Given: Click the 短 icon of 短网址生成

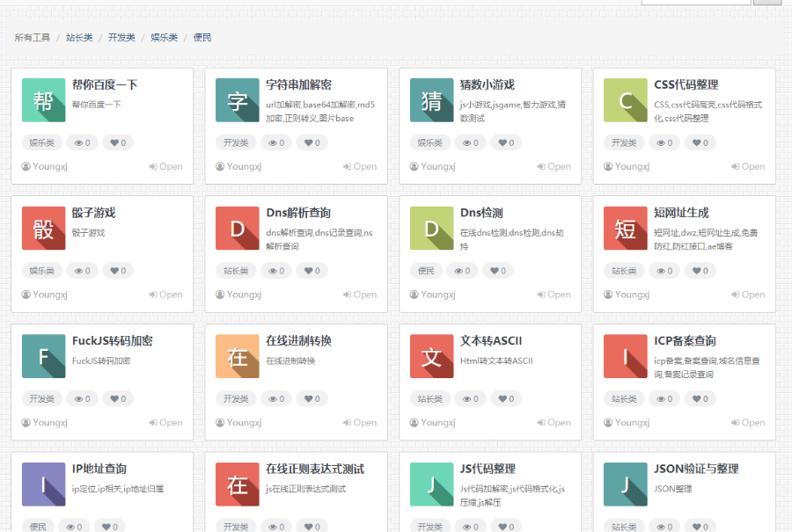Looking at the screenshot, I should tap(625, 229).
